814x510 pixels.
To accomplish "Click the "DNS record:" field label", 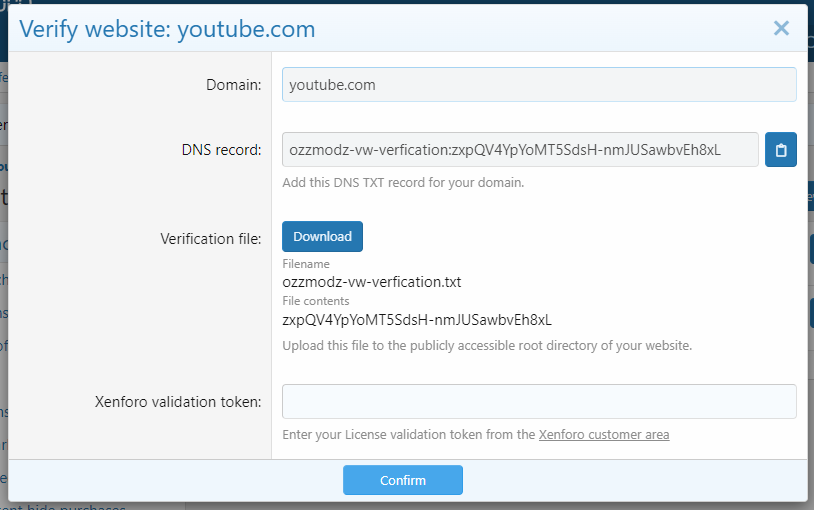I will coord(215,150).
